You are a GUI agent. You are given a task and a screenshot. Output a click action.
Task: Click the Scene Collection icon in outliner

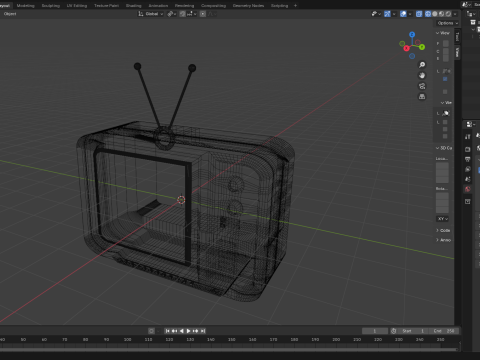tap(473, 22)
